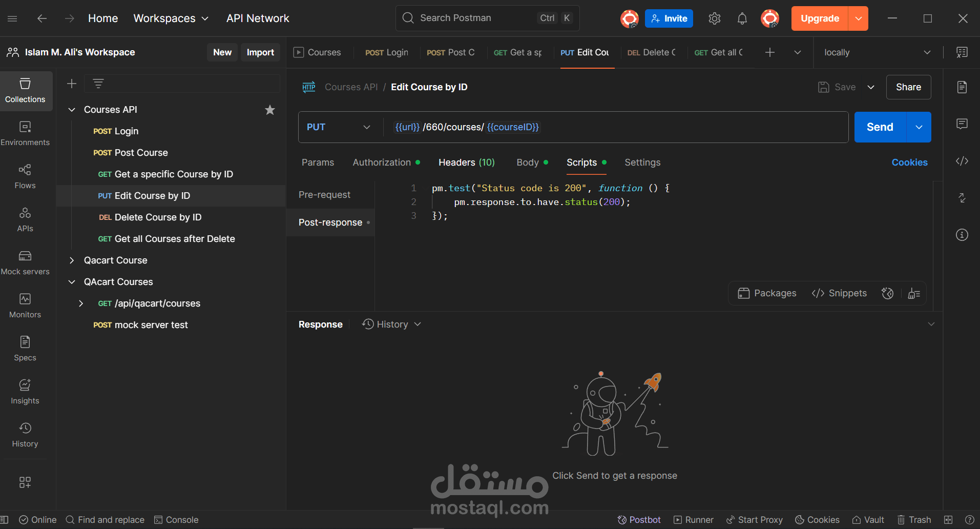Image resolution: width=980 pixels, height=529 pixels.
Task: Collapse the Courses API collection
Action: coord(72,110)
